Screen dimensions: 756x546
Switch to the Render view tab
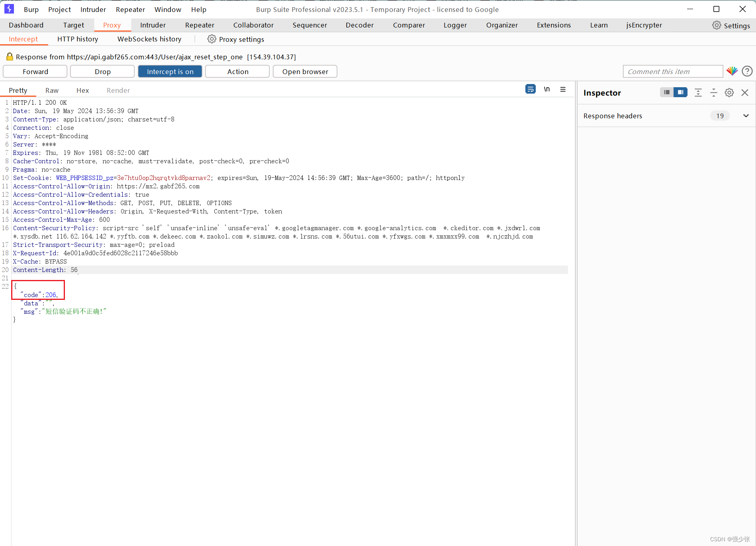pos(118,90)
